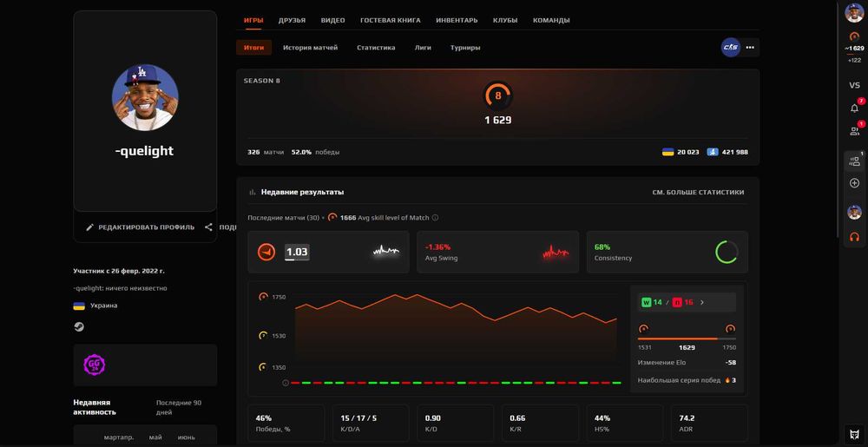Click the Europe region ranking icon
Viewport: 868px width, 447px height.
click(x=713, y=152)
